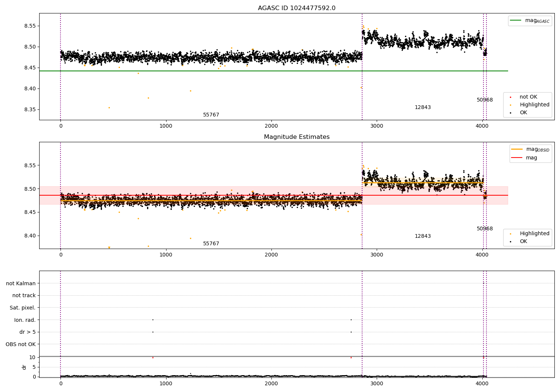Click the green mag AGASC horizontal line in the plot

274,71
